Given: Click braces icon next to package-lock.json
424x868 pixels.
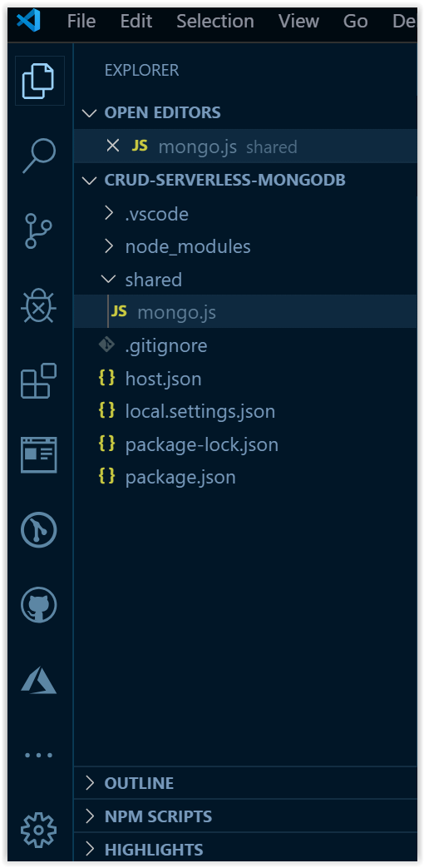Looking at the screenshot, I should (x=106, y=444).
